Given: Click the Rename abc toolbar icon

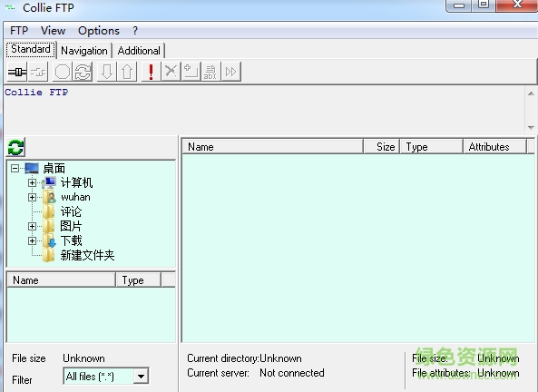Looking at the screenshot, I should pyautogui.click(x=210, y=72).
